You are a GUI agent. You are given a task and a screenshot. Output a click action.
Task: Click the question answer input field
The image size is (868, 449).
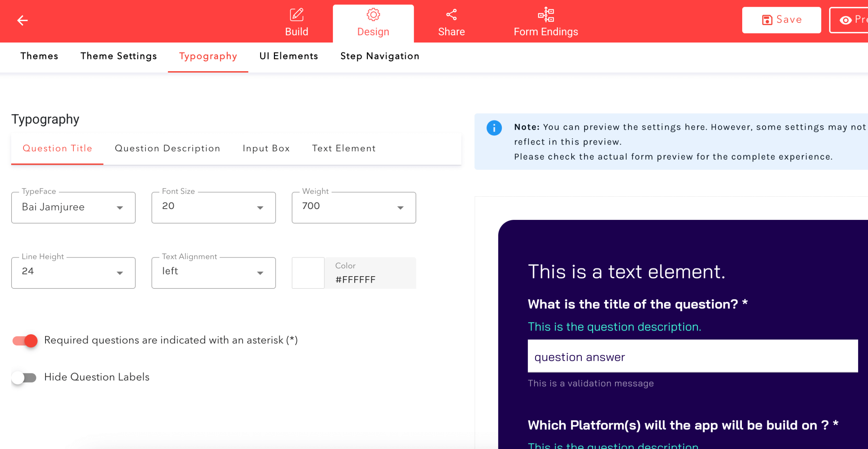tap(692, 356)
